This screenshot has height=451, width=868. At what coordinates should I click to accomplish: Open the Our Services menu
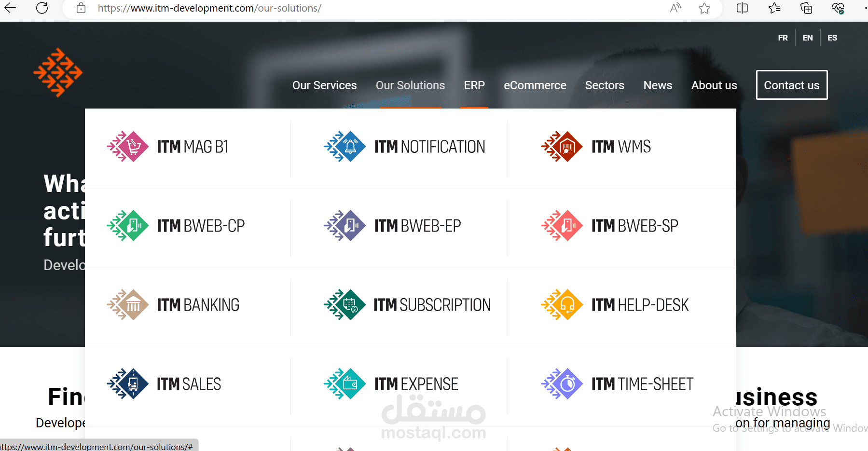[x=325, y=85]
